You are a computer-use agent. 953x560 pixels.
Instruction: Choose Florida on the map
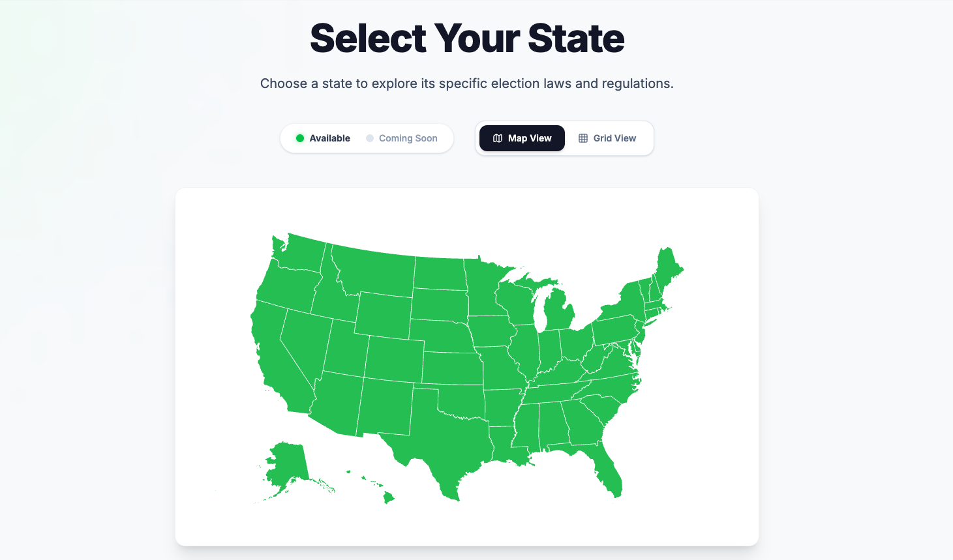point(603,466)
